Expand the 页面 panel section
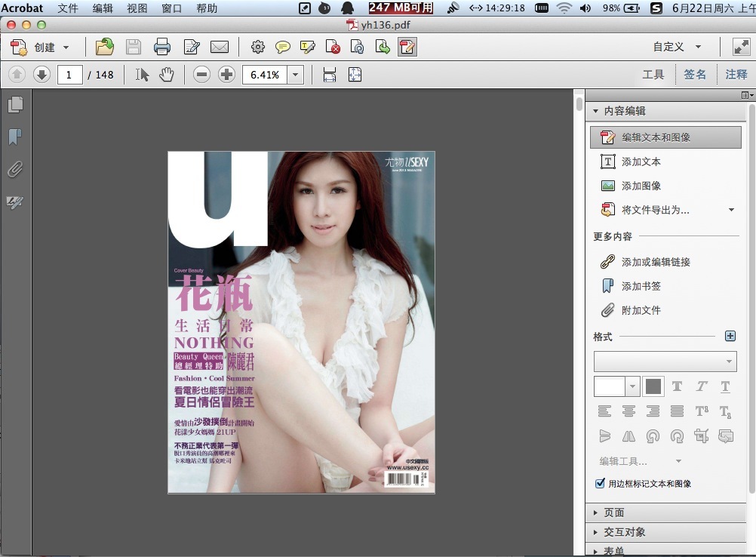Viewport: 756px width, 557px height. [613, 512]
